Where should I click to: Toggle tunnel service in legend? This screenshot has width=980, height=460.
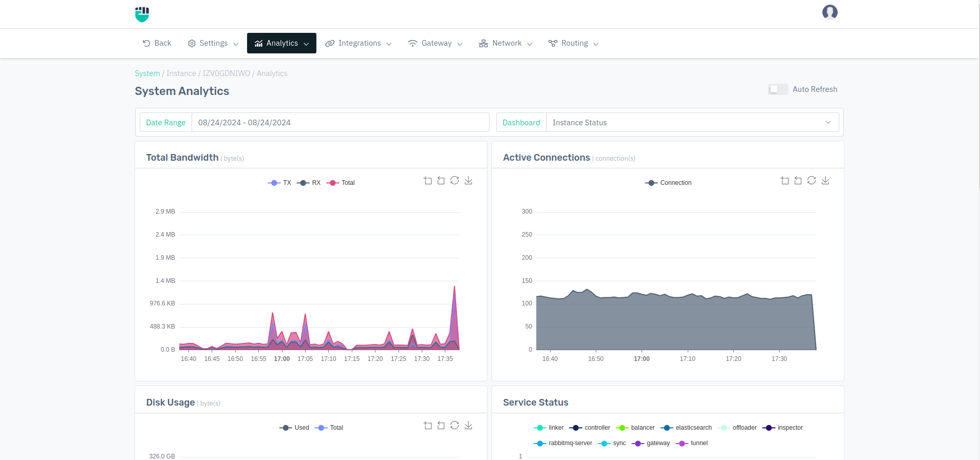[x=692, y=443]
